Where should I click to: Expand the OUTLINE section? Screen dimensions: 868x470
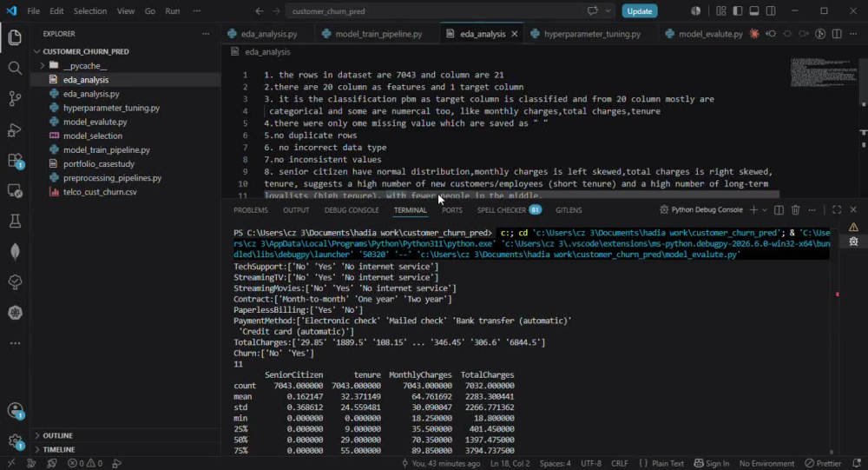pyautogui.click(x=57, y=435)
